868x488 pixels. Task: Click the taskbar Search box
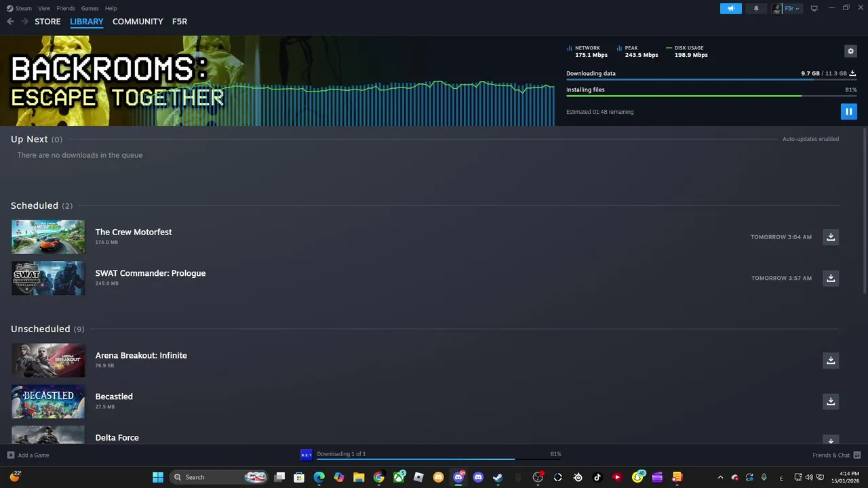(x=219, y=477)
